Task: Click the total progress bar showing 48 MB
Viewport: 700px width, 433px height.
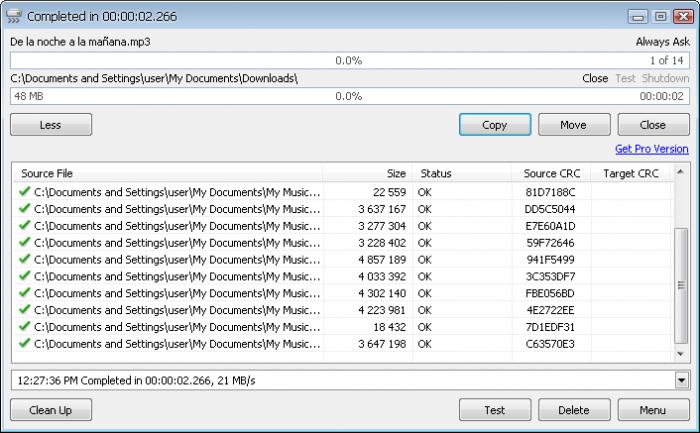Action: [350, 96]
